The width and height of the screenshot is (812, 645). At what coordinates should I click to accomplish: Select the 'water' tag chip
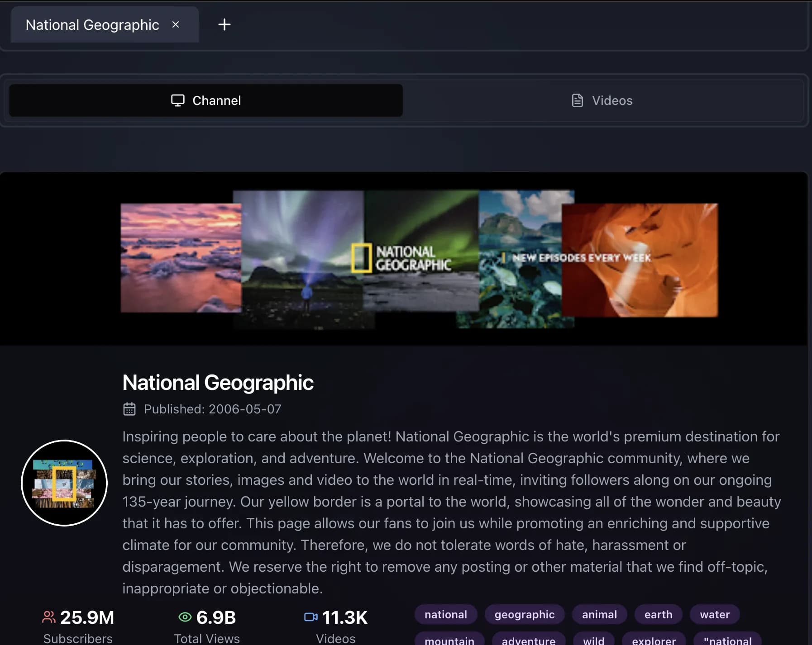(714, 614)
